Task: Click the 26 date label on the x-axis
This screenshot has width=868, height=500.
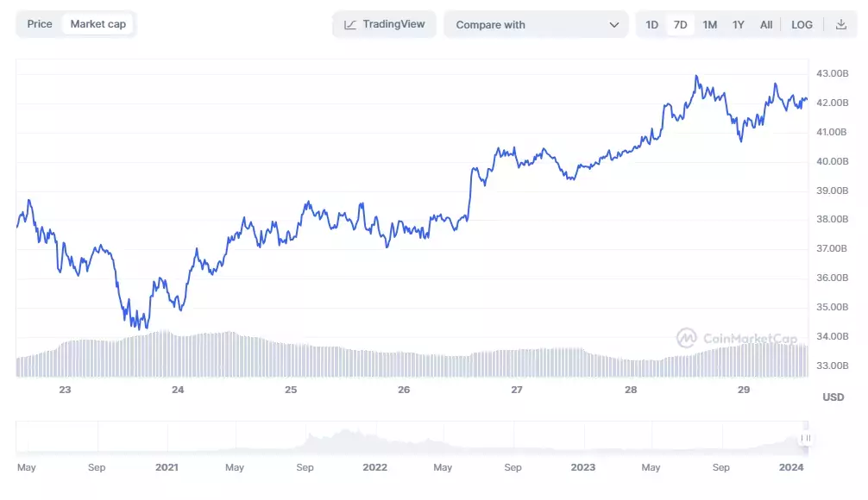Action: [x=404, y=390]
